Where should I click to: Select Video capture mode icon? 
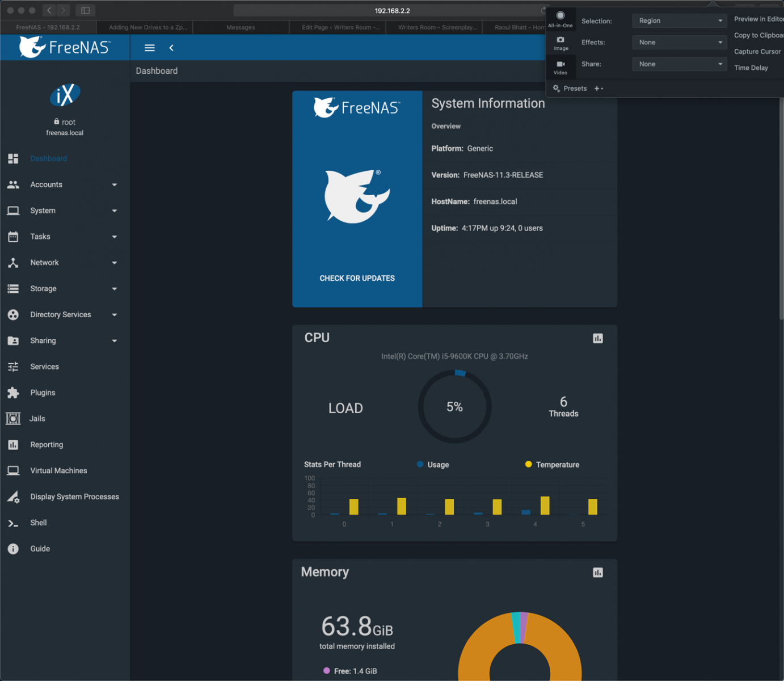pyautogui.click(x=560, y=68)
